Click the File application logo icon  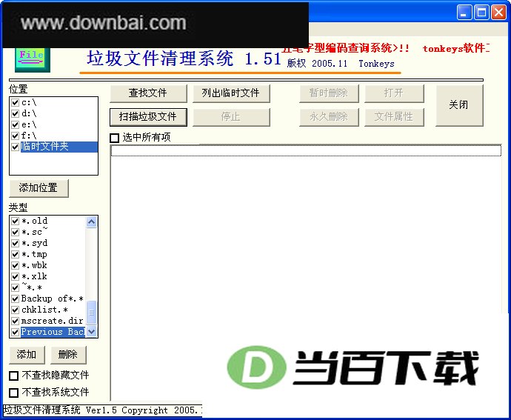pos(33,60)
